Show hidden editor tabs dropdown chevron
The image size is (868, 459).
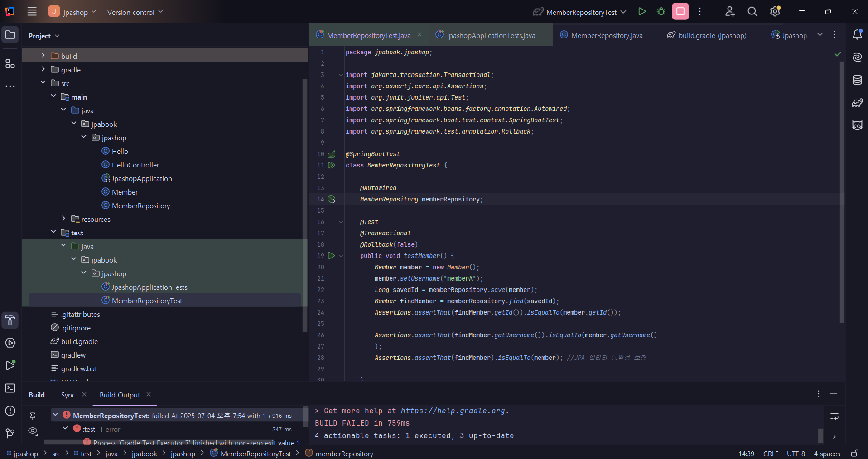[820, 35]
